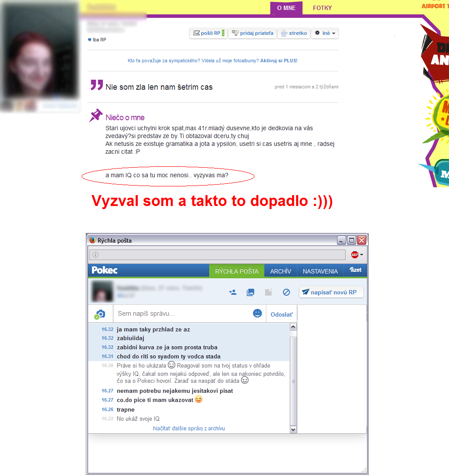Click napísať novú RP button
Viewport: 449px width, 476px height.
[331, 292]
